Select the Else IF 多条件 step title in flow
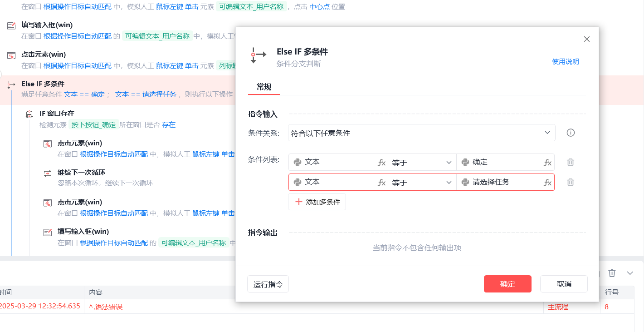Screen dimensions: 644x332 click(x=43, y=84)
